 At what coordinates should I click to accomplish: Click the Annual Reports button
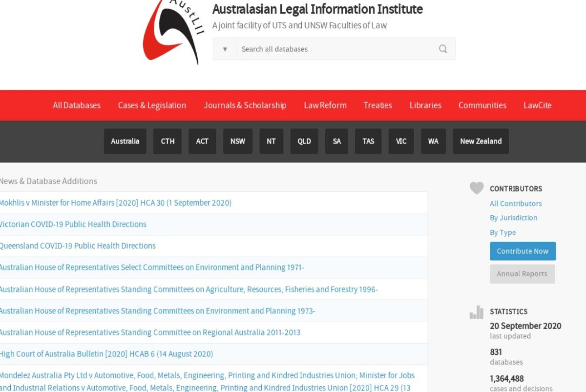(522, 274)
